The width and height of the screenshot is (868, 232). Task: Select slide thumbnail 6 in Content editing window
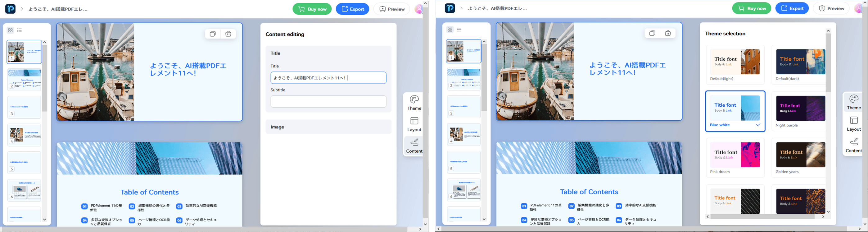point(24,190)
